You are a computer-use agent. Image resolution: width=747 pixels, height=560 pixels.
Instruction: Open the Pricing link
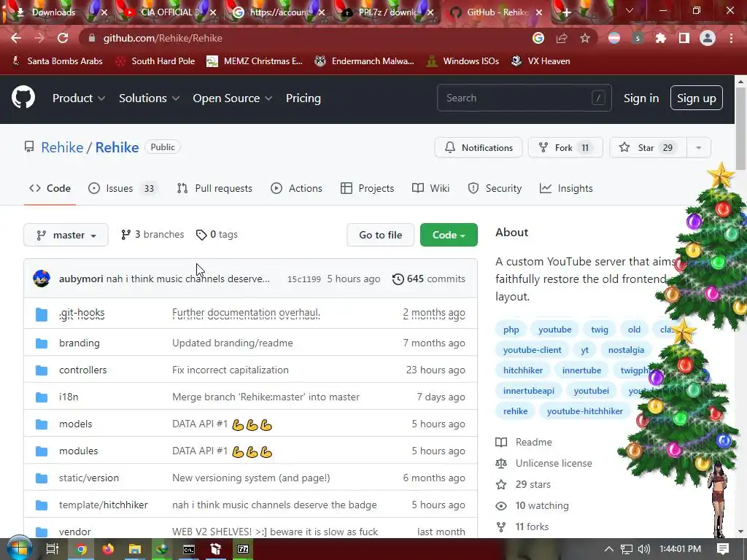303,98
